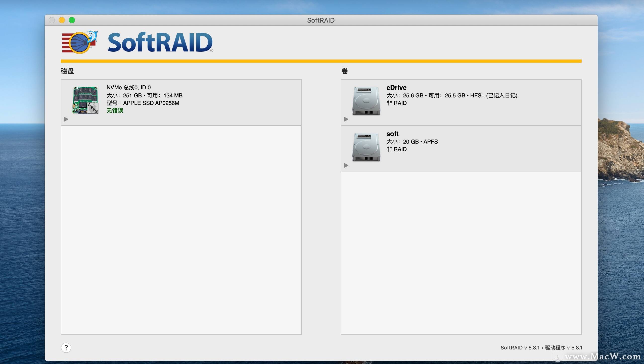The width and height of the screenshot is (644, 364).
Task: Click the SoftRAID v 5.8.1 version text
Action: pyautogui.click(x=541, y=348)
